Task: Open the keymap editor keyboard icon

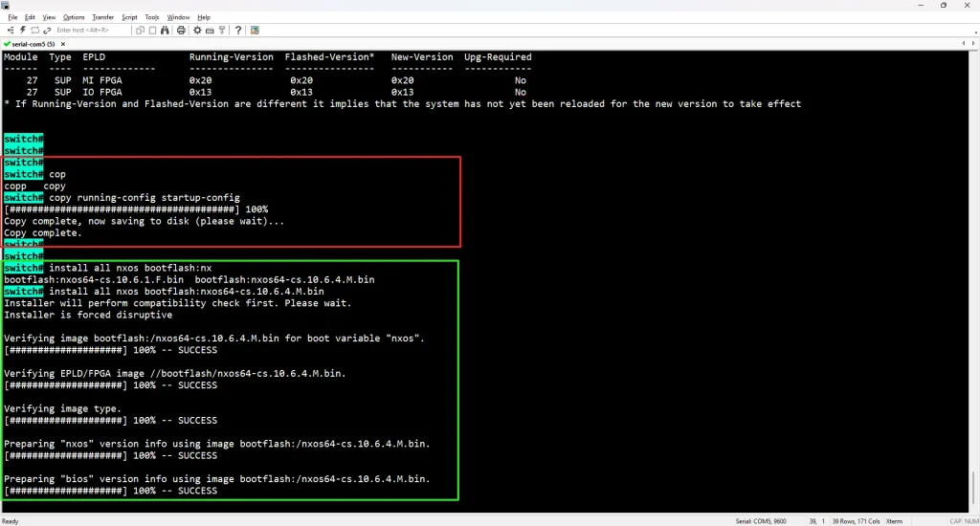Action: (210, 30)
